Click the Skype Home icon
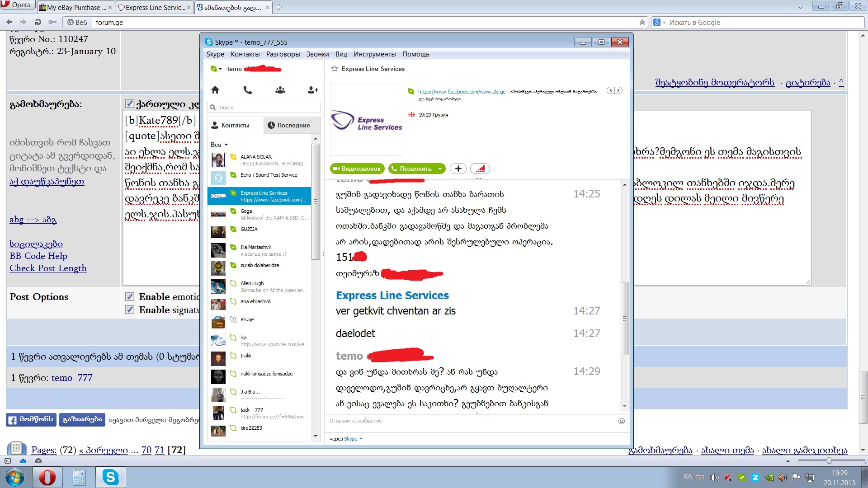 [x=215, y=90]
